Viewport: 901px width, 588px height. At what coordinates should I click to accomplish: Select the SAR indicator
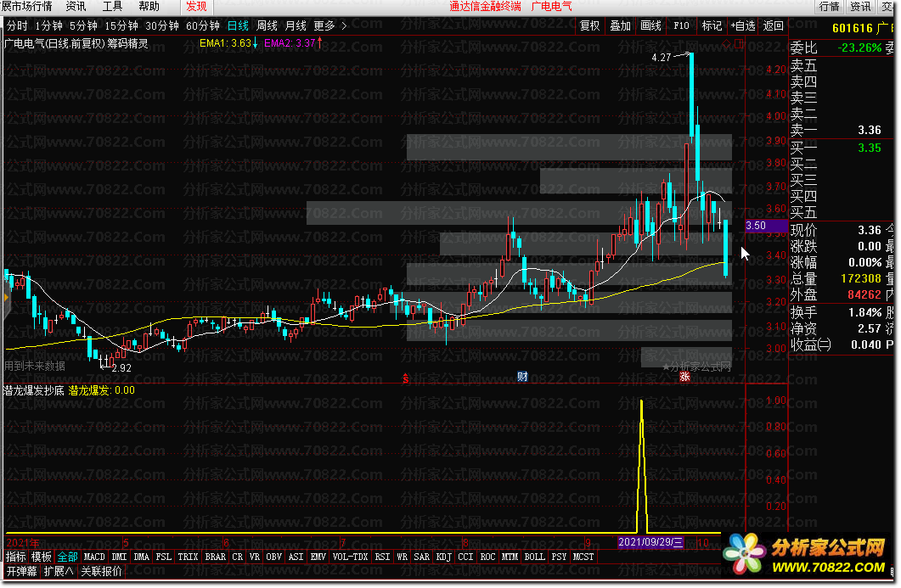(x=422, y=557)
